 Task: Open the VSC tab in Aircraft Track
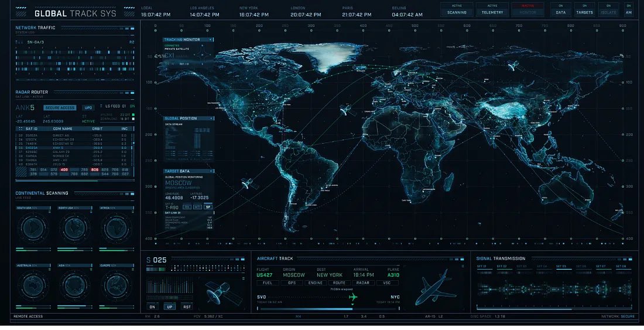click(387, 283)
